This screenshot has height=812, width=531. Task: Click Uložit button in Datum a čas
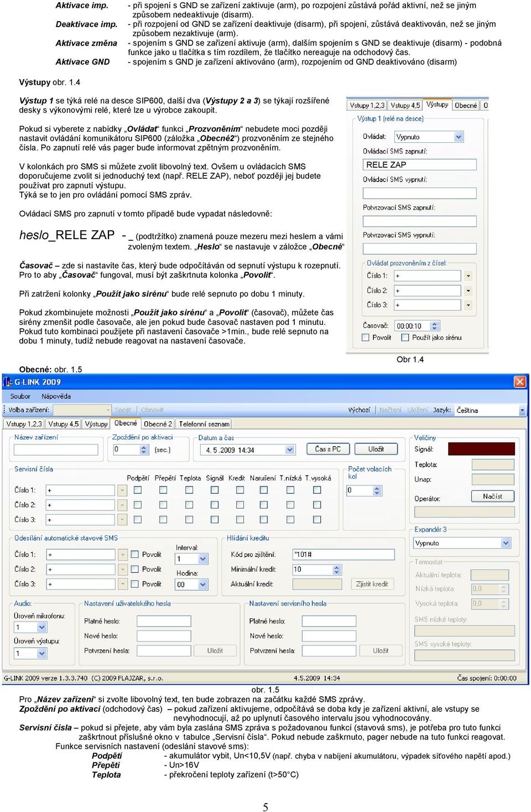click(376, 449)
